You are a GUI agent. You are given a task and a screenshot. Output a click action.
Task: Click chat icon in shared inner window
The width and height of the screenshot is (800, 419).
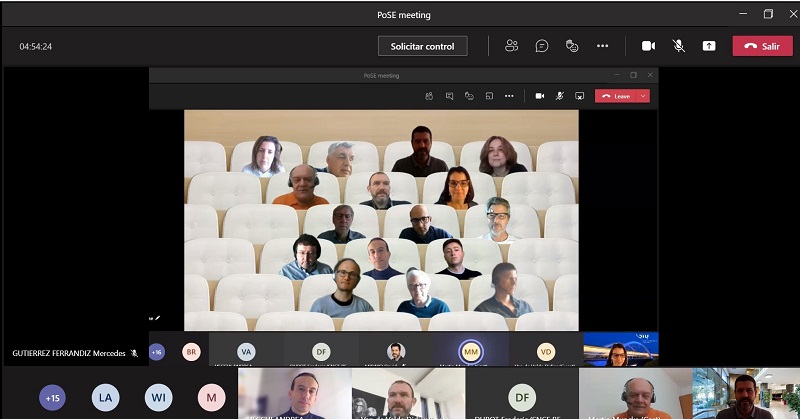[449, 96]
